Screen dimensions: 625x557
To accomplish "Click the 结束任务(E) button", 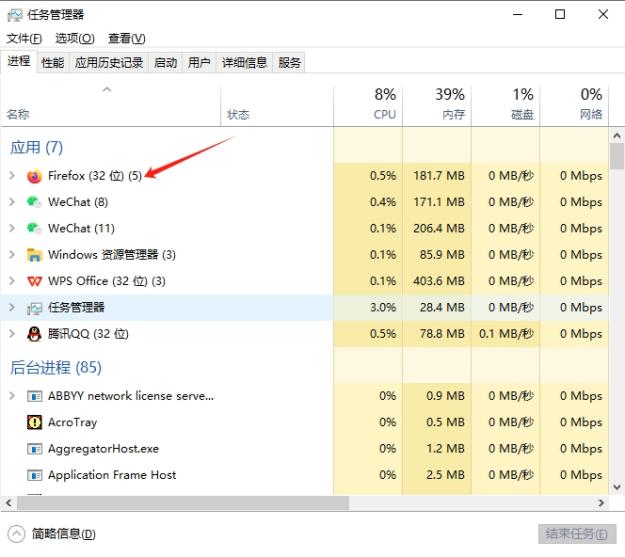I will (x=577, y=534).
